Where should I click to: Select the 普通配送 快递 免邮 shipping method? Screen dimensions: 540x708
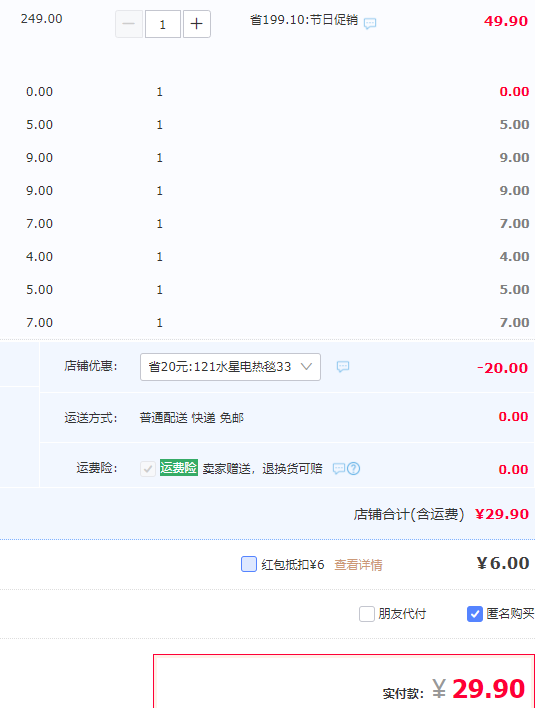[x=191, y=418]
